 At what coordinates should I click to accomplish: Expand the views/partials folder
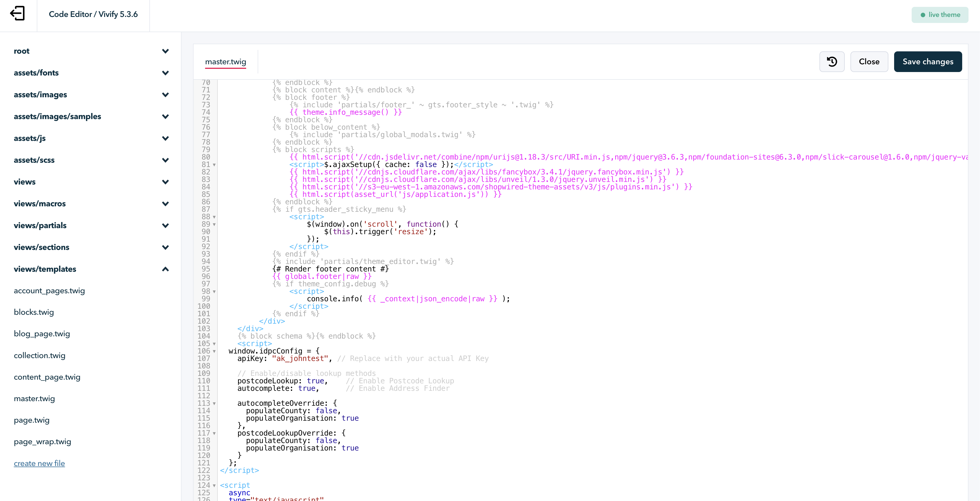(x=165, y=226)
